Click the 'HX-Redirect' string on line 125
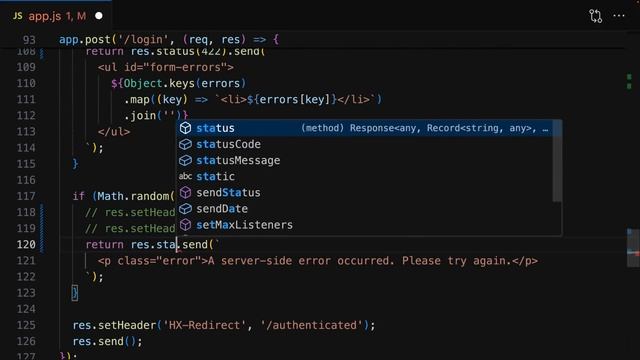This screenshot has height=360, width=640. (204, 325)
